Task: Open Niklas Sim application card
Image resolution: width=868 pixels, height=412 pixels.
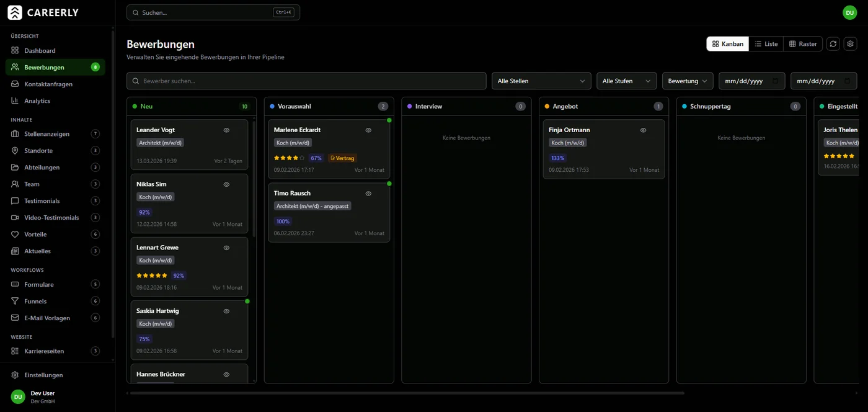Action: tap(189, 204)
